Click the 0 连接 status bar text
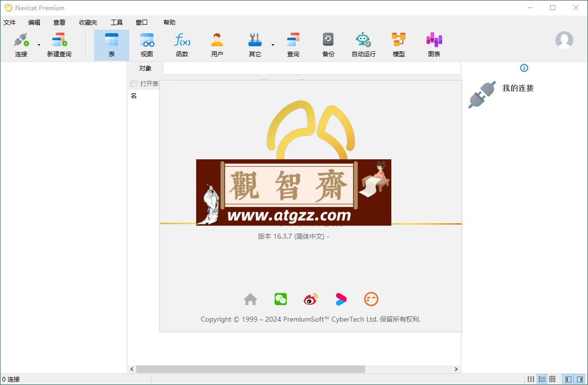Viewport: 588px width, 385px height. point(11,379)
